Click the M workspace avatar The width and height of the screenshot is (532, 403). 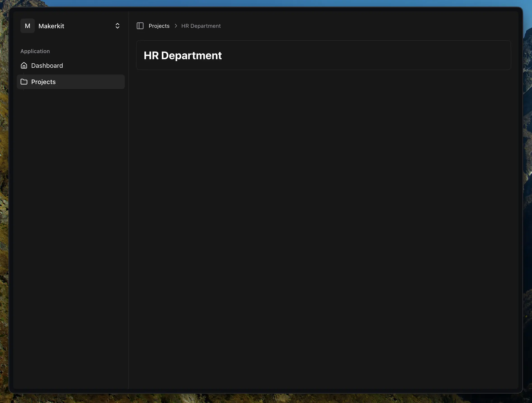(x=27, y=26)
